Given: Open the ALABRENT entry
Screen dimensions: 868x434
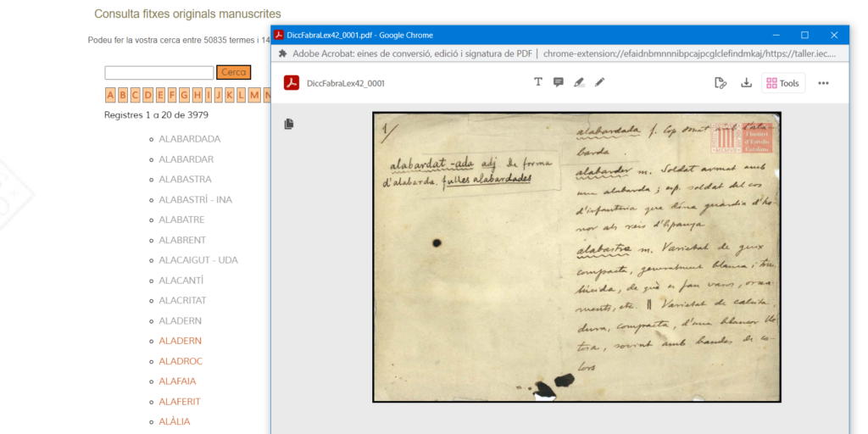Looking at the screenshot, I should coord(182,240).
